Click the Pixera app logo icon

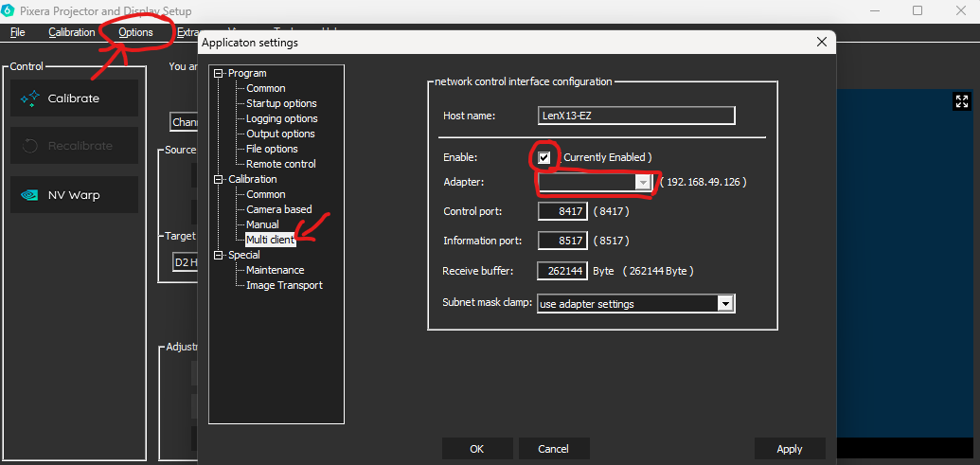click(9, 11)
